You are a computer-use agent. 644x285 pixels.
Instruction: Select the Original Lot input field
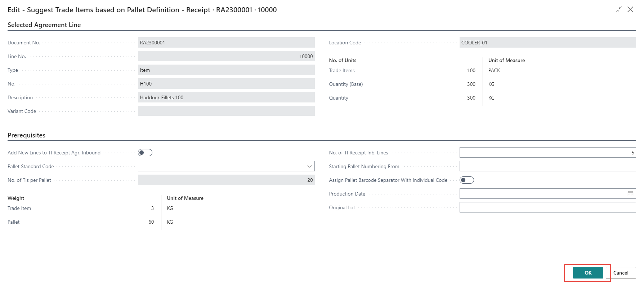pyautogui.click(x=547, y=207)
